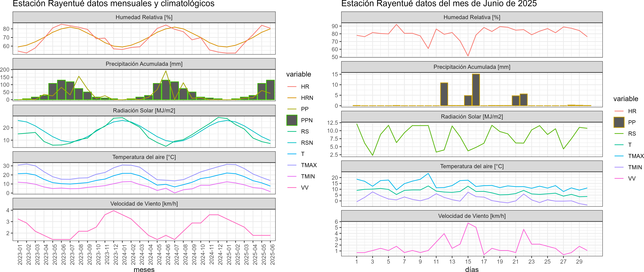Click the 2023-01 month axis label
644x272 pixels.
20,254
